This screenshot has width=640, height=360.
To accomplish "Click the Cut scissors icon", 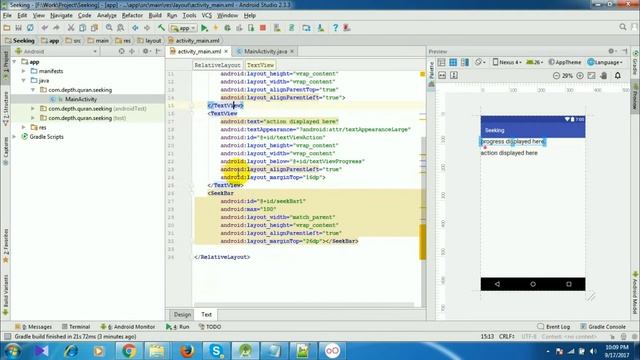I will tap(71, 28).
